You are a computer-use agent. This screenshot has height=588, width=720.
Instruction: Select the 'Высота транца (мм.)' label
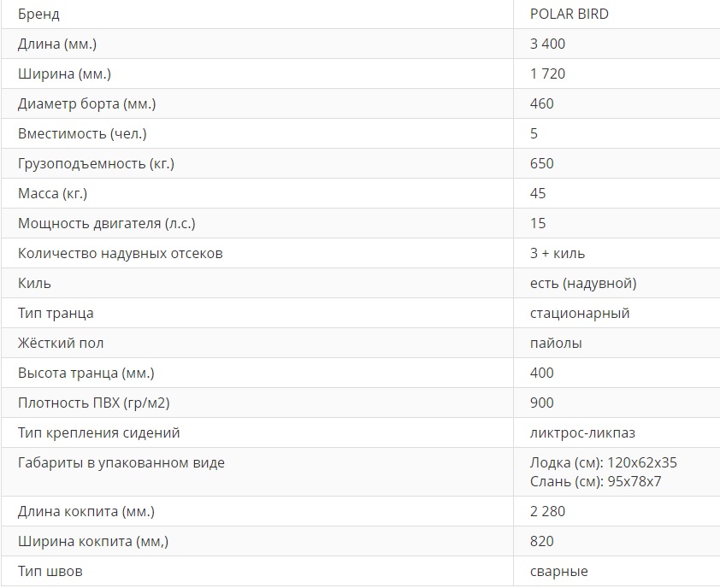click(x=86, y=373)
